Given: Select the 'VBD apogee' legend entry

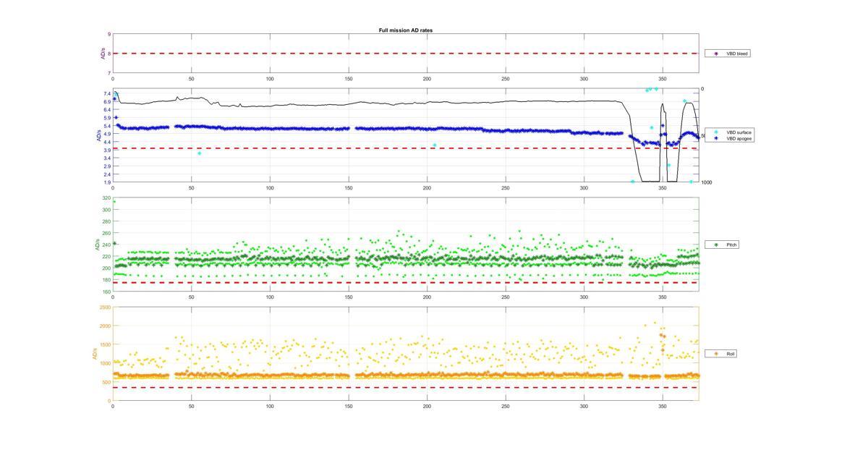Looking at the screenshot, I should [730, 138].
